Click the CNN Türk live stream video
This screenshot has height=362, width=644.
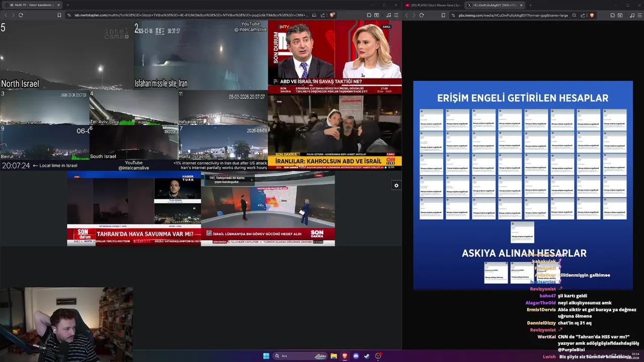pos(335,132)
